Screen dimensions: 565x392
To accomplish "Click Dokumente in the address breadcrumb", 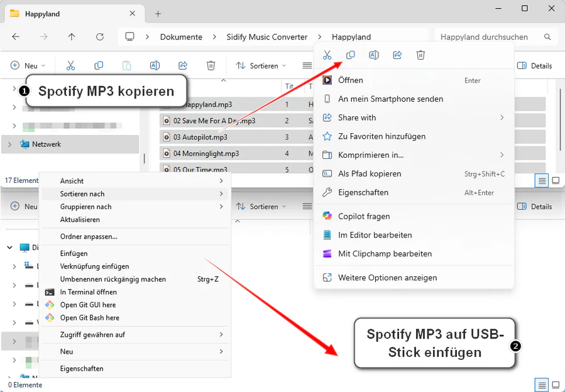I will [x=181, y=36].
